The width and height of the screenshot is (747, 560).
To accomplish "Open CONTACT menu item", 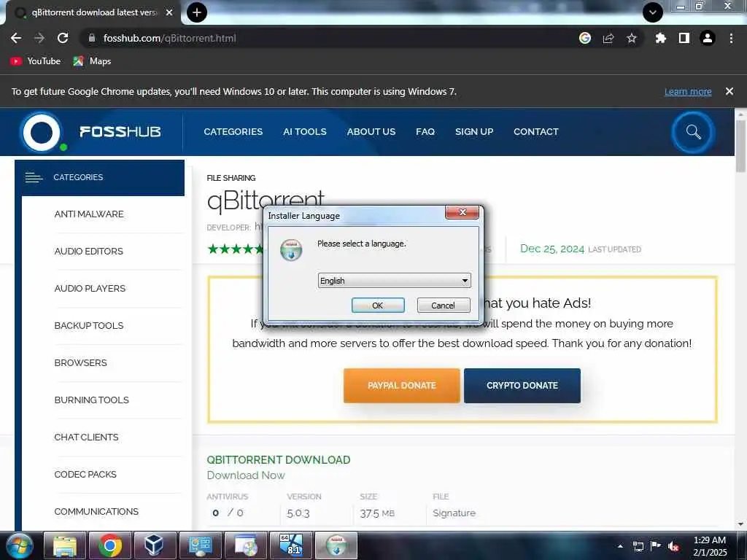I will click(x=536, y=132).
